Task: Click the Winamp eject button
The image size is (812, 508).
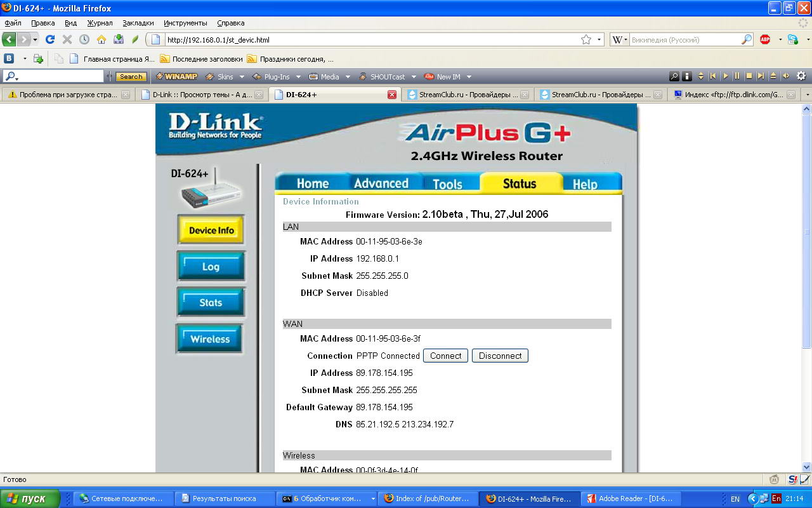Action: coord(773,76)
